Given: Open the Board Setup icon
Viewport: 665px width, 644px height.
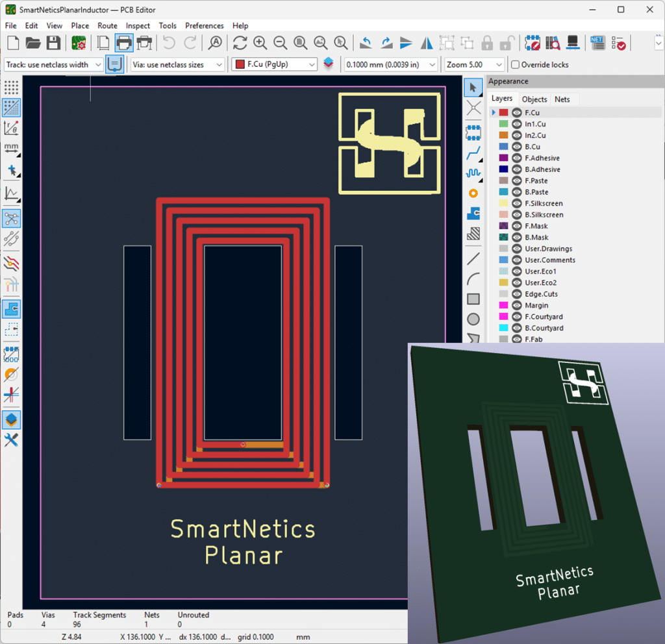Looking at the screenshot, I should point(79,43).
